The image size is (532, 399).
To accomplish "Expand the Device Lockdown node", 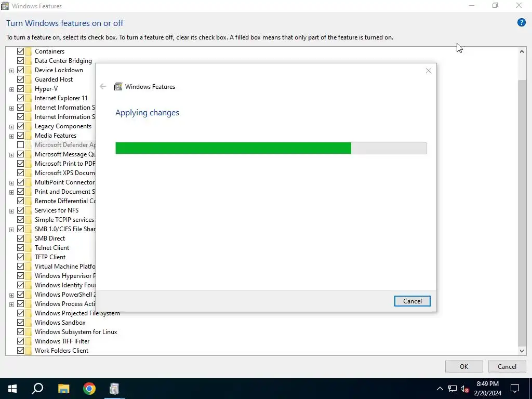I will coord(11,71).
